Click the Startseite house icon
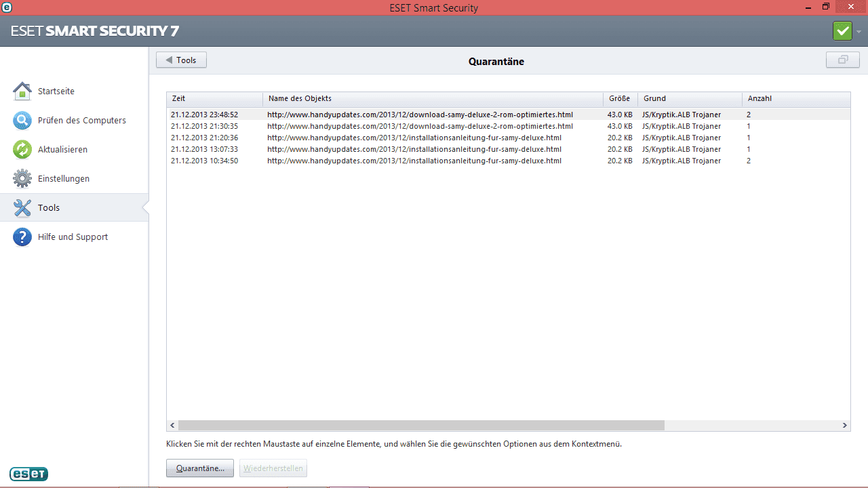The width and height of the screenshot is (868, 488). 22,91
